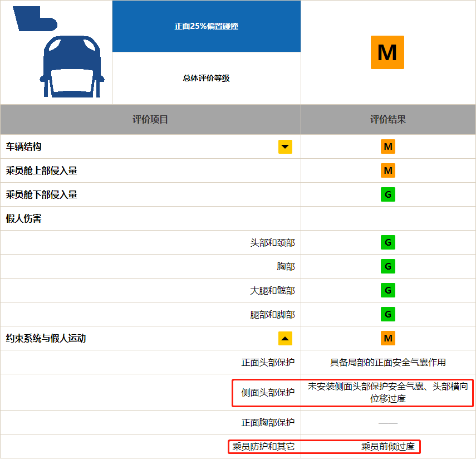Click the 胸部 item label
This screenshot has height=459, width=476.
286,267
